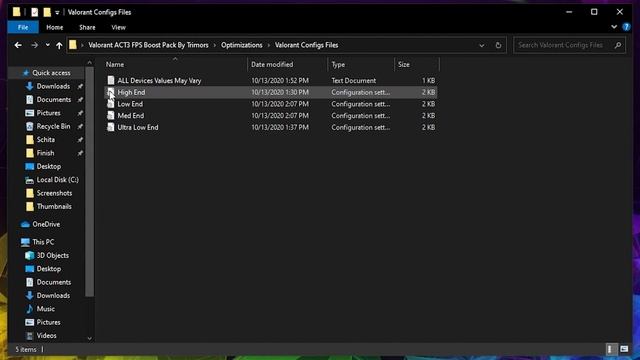This screenshot has width=640, height=360.
Task: Open the Finish folder
Action: click(45, 153)
